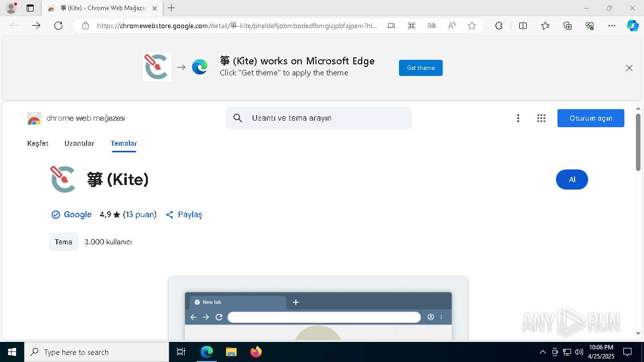644x362 pixels.
Task: Click the Oturum açın sign-in button
Action: (591, 118)
